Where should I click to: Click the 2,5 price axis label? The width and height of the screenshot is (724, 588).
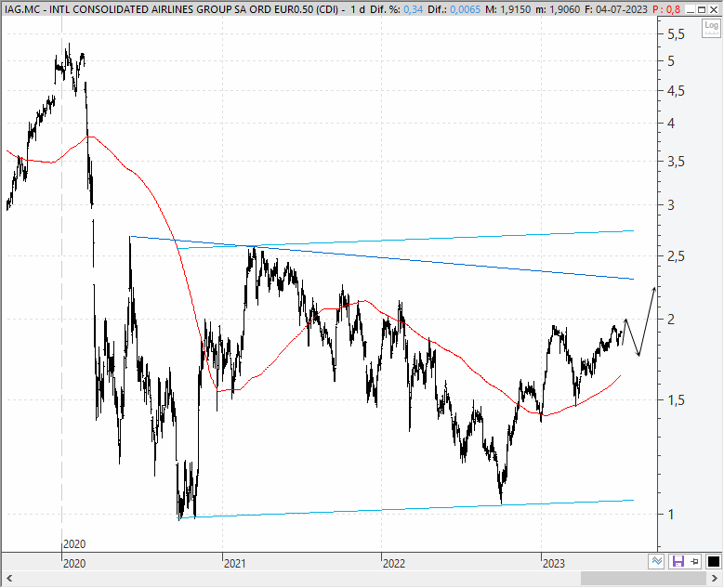[677, 256]
